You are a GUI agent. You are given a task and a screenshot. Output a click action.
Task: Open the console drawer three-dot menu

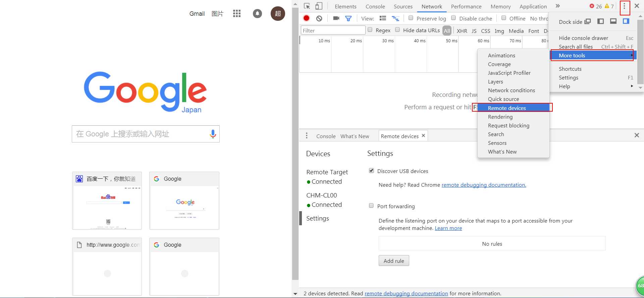click(x=306, y=135)
